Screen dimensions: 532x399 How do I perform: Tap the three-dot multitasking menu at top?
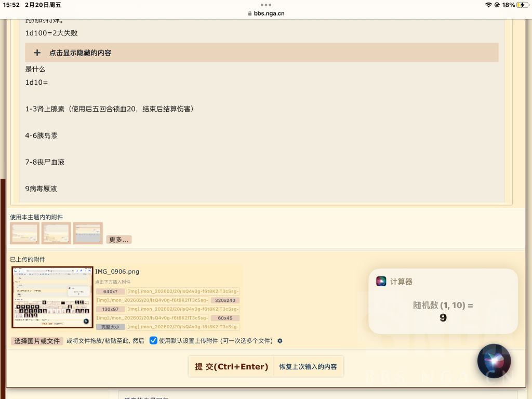[265, 5]
